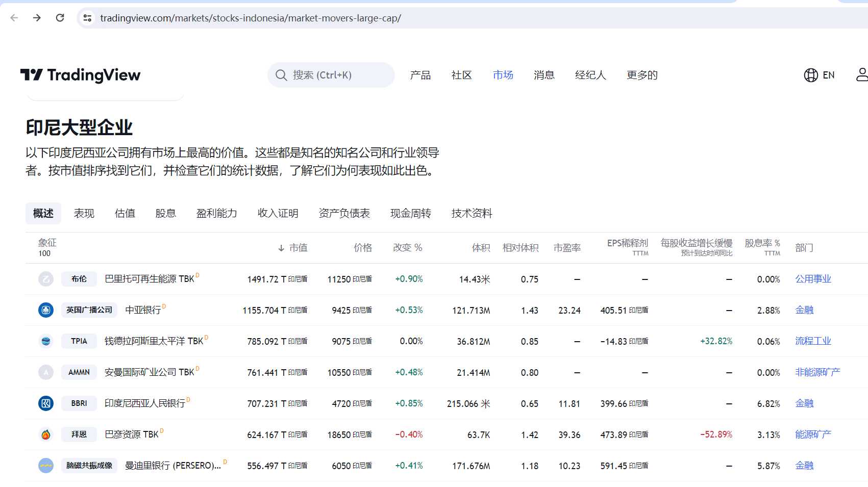Switch to the 股息 tab

(x=166, y=213)
